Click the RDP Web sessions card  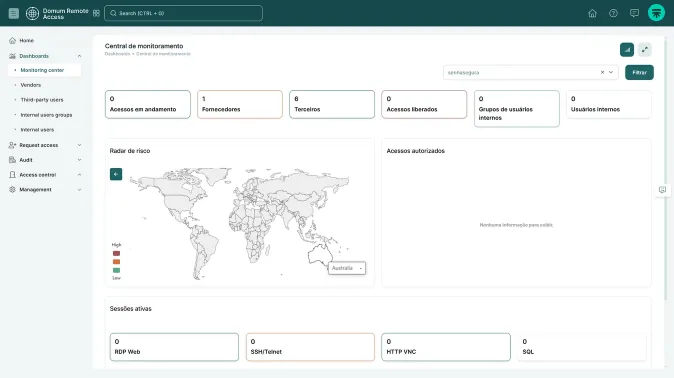click(x=174, y=347)
